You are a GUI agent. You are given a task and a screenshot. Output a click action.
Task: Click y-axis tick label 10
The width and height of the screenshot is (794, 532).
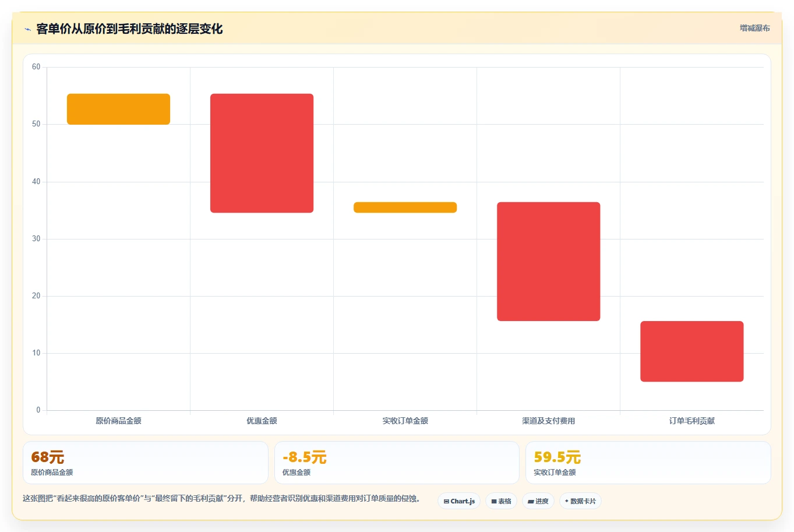(36, 353)
